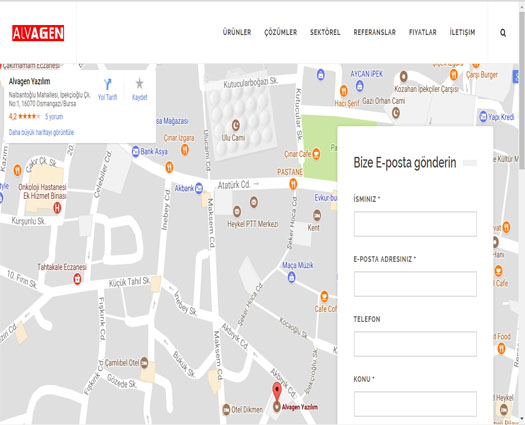This screenshot has height=425, width=525.
Task: Click the KONU input field
Action: (x=415, y=404)
